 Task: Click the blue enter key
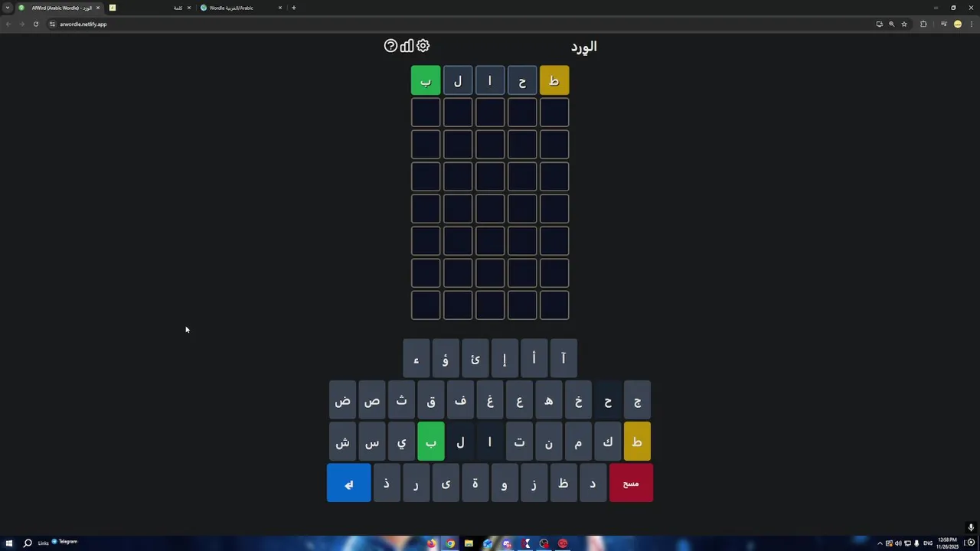pyautogui.click(x=348, y=483)
